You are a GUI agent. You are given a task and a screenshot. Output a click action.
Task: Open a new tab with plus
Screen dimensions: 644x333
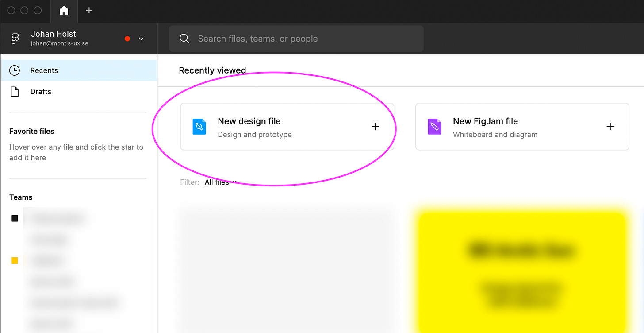(89, 10)
